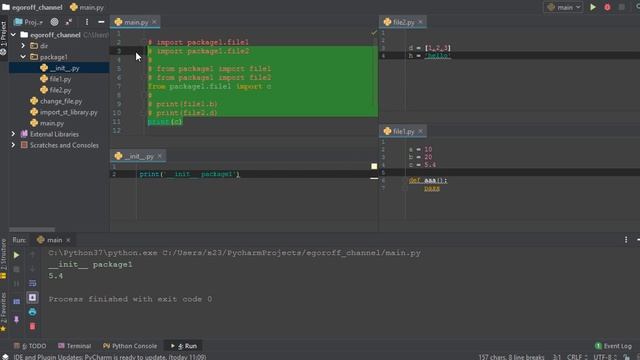The height and width of the screenshot is (360, 640).
Task: Expand the dir folder
Action: tap(23, 46)
